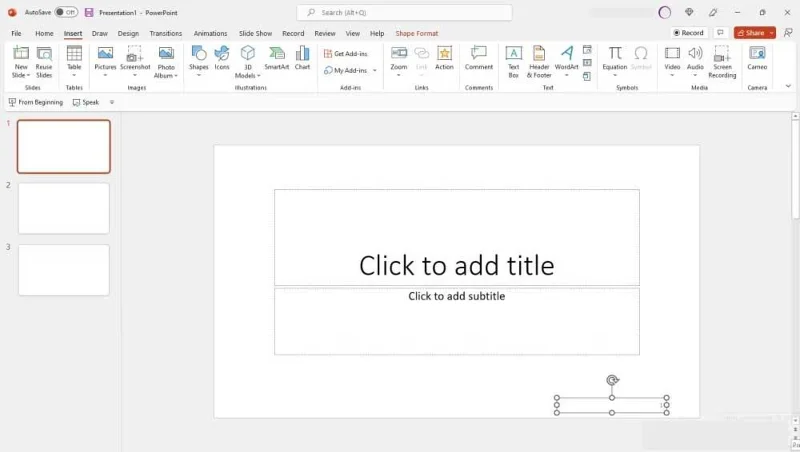Insert an Equation
The height and width of the screenshot is (452, 800).
(x=615, y=61)
